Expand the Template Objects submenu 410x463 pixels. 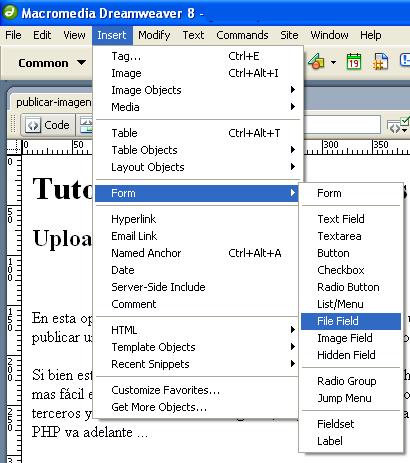click(197, 347)
